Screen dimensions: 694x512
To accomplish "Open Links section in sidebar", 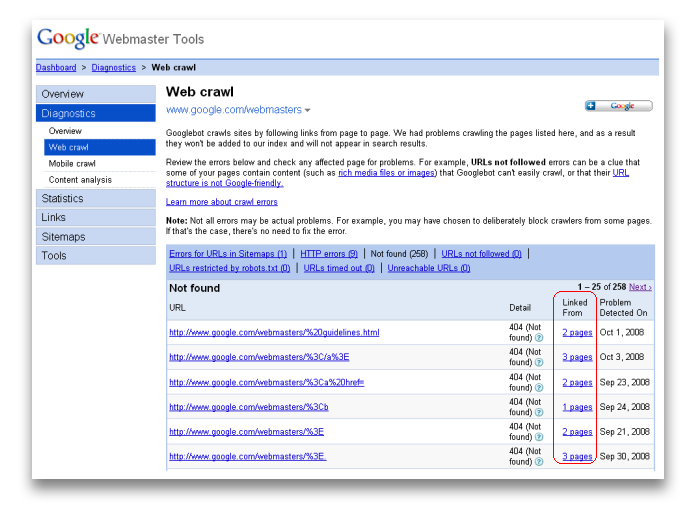I will click(x=96, y=217).
